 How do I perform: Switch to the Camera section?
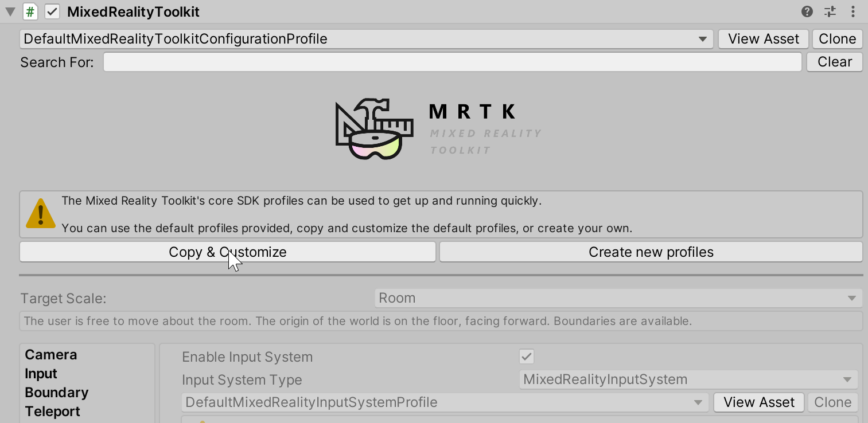pos(50,354)
